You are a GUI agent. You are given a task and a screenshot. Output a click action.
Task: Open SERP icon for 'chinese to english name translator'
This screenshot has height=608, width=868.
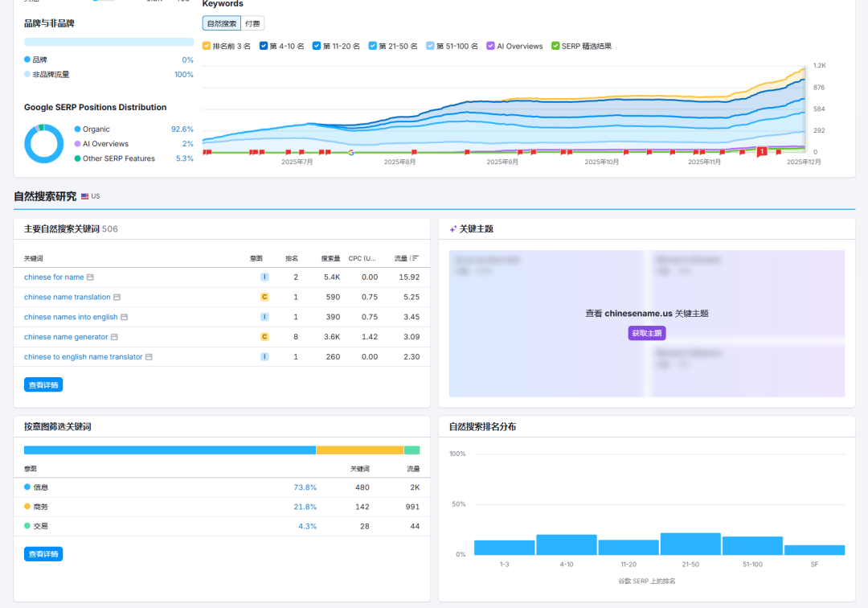[149, 357]
